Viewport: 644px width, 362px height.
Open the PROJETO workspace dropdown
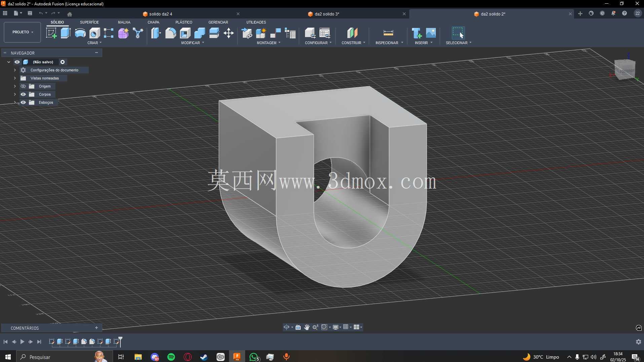click(x=22, y=32)
